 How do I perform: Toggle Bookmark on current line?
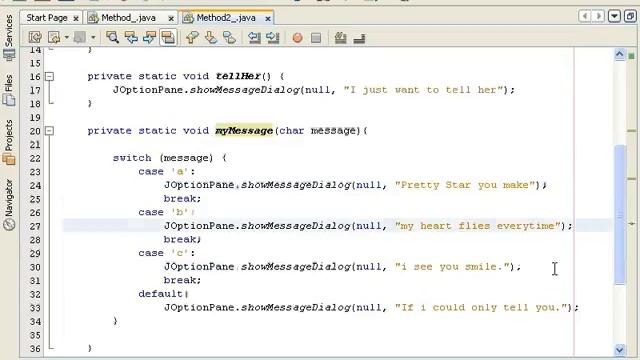pos(229,38)
